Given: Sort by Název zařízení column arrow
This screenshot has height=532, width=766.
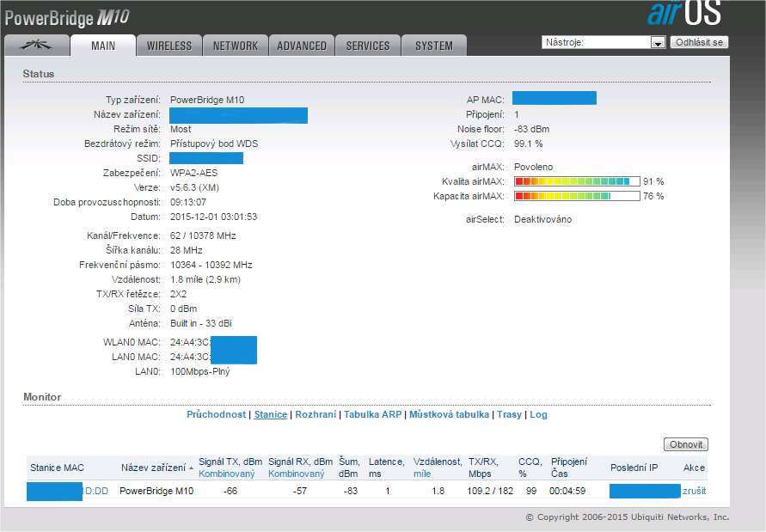Looking at the screenshot, I should point(191,468).
